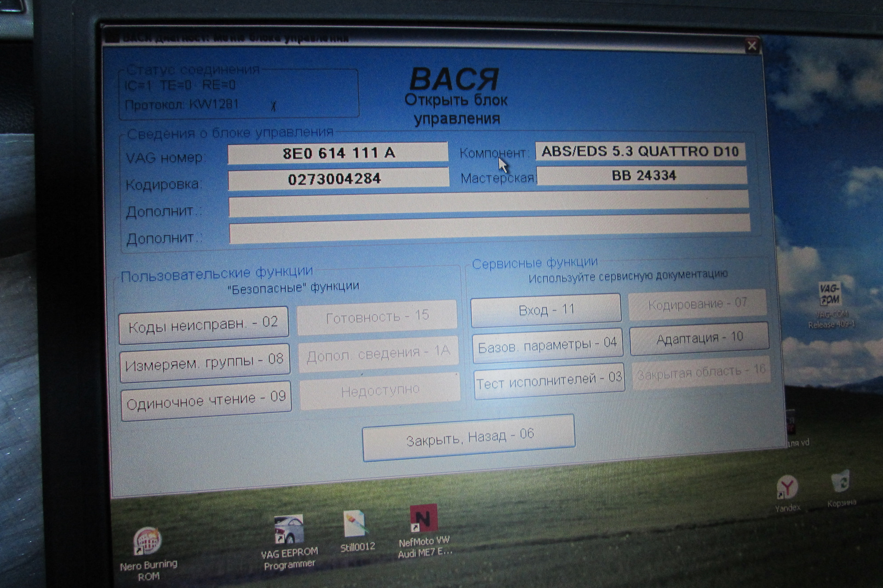
Task: Click the VAG номер field 8E0 614 111 A
Action: tap(338, 153)
